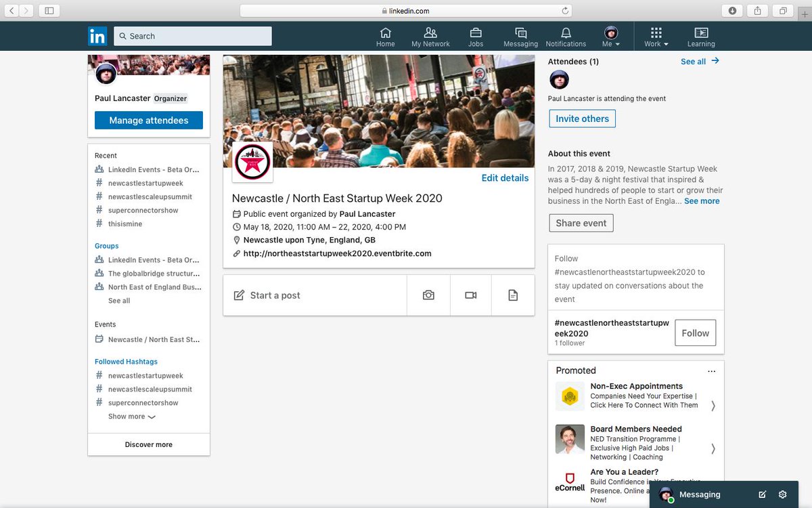Screen dimensions: 812x508
Task: Open the Non-Exec Appointments ad
Action: tap(636, 386)
